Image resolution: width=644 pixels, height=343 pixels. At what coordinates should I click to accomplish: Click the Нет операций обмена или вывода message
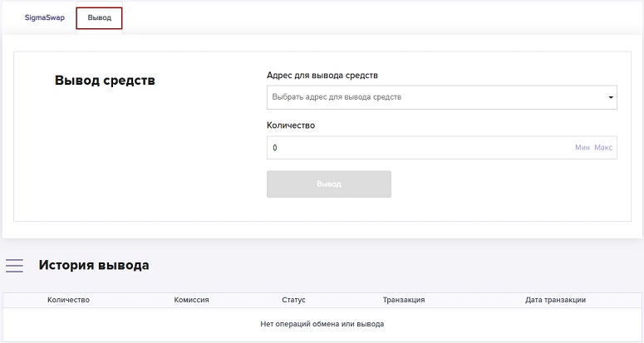(x=322, y=324)
